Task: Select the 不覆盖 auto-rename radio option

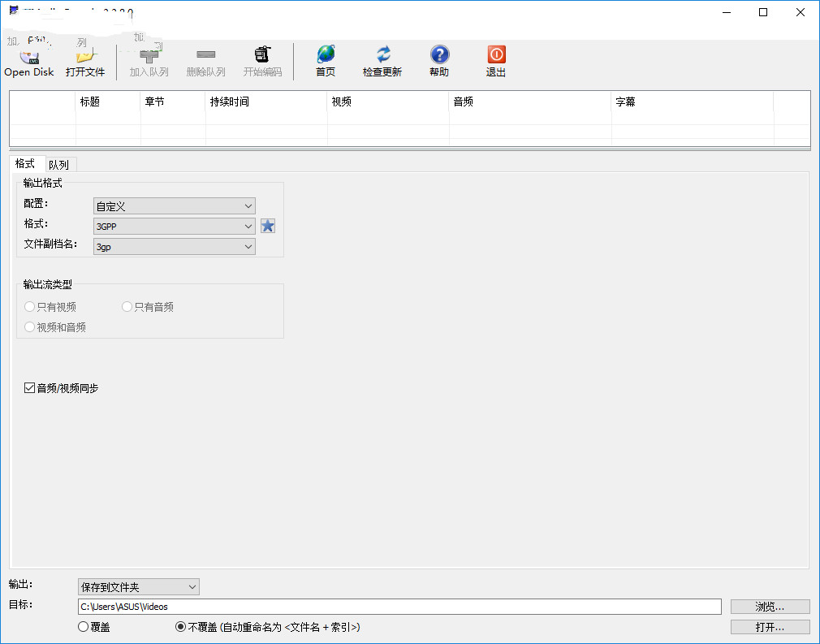Action: pos(181,627)
